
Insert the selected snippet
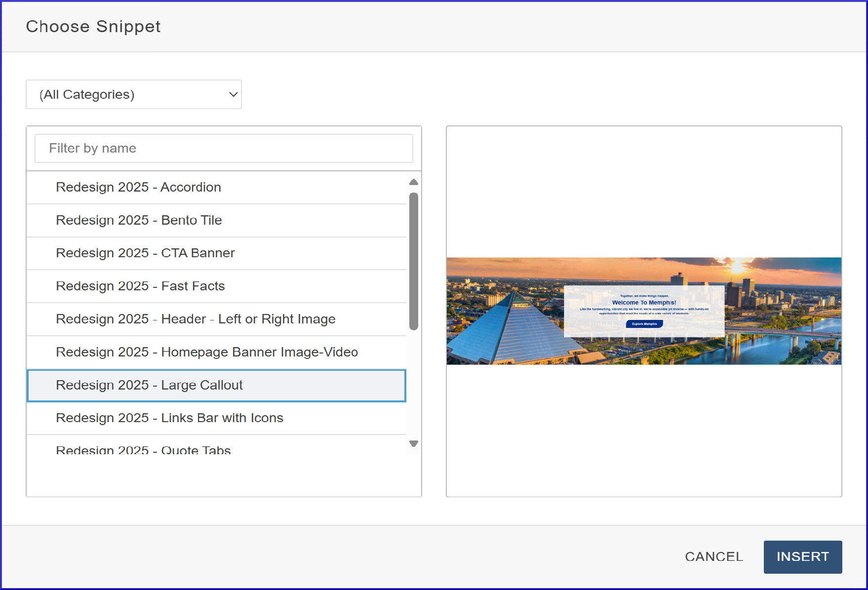802,557
